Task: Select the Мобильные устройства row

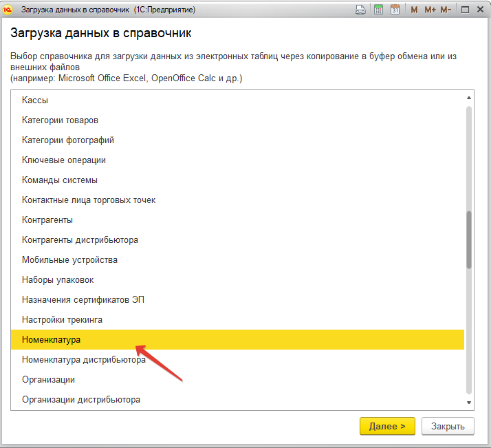Action: pyautogui.click(x=237, y=259)
